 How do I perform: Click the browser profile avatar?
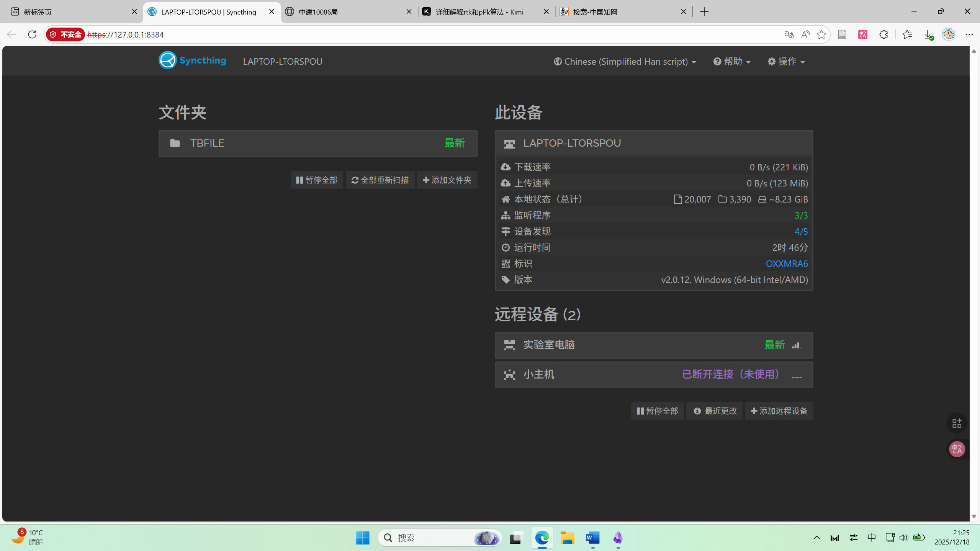click(x=949, y=34)
